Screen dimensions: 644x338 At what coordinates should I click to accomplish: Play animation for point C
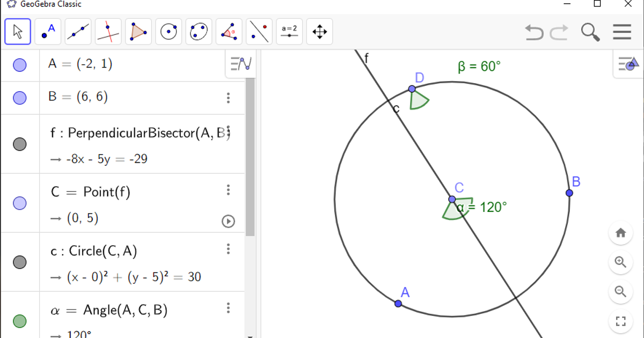tap(229, 221)
